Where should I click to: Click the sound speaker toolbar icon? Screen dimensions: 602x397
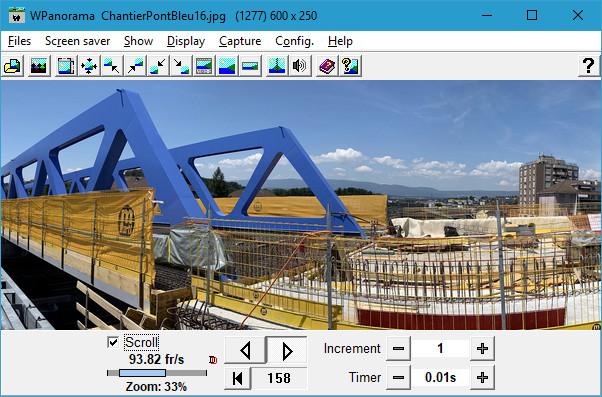click(x=300, y=66)
